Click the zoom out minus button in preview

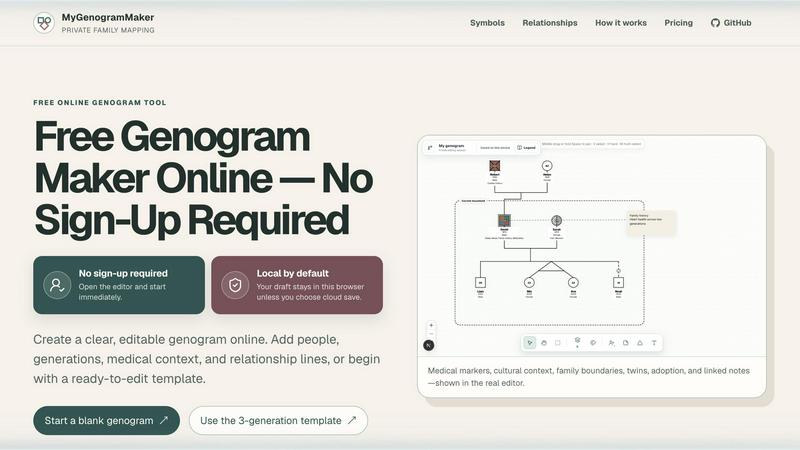click(431, 334)
